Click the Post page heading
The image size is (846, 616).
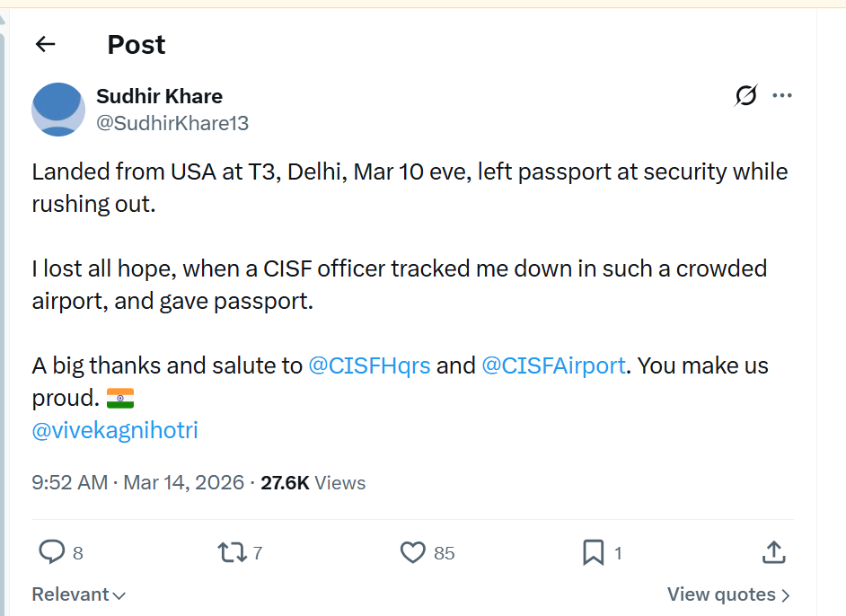coord(137,44)
